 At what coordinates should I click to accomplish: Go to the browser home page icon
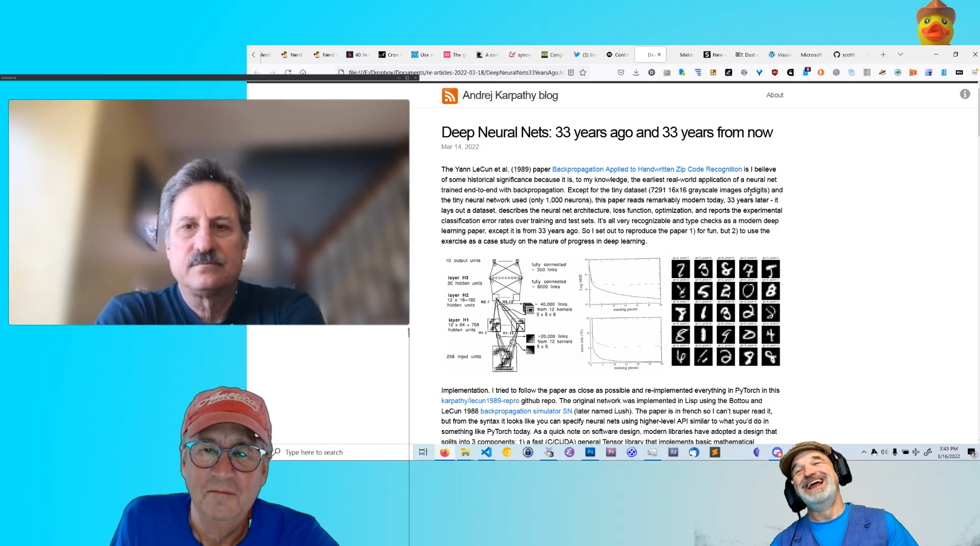coord(303,72)
